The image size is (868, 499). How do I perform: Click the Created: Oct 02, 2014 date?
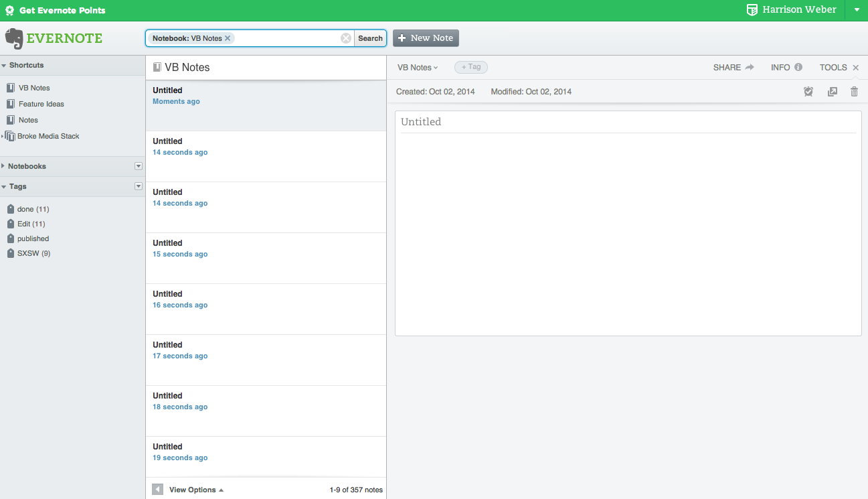click(x=435, y=92)
